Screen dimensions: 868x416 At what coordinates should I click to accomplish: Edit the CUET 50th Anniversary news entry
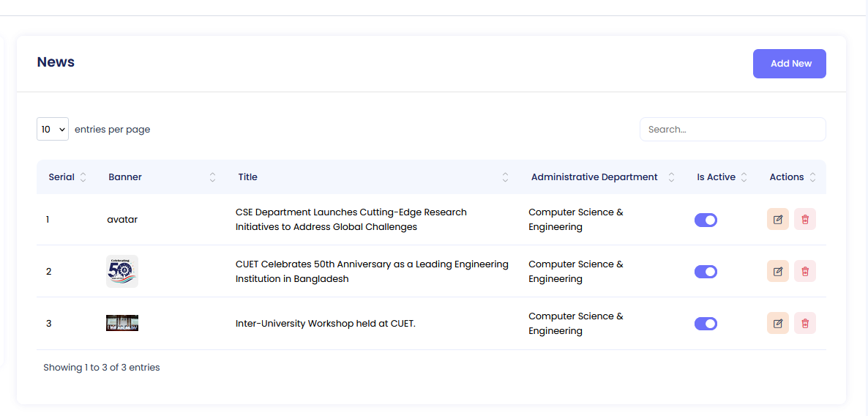click(x=777, y=272)
